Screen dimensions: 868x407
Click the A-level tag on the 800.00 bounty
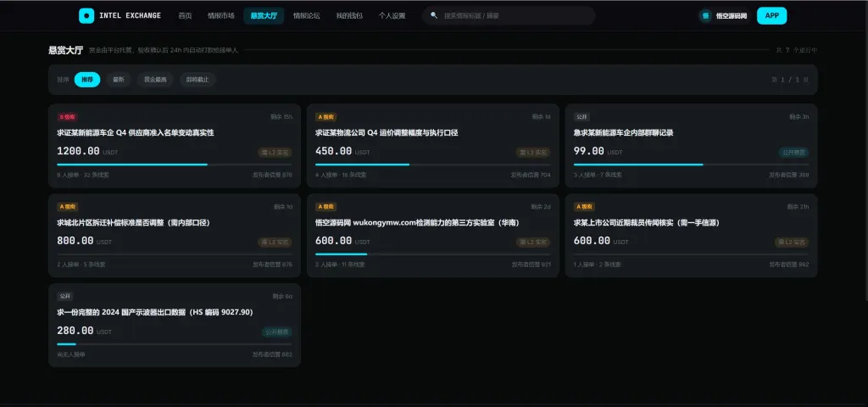coord(68,207)
